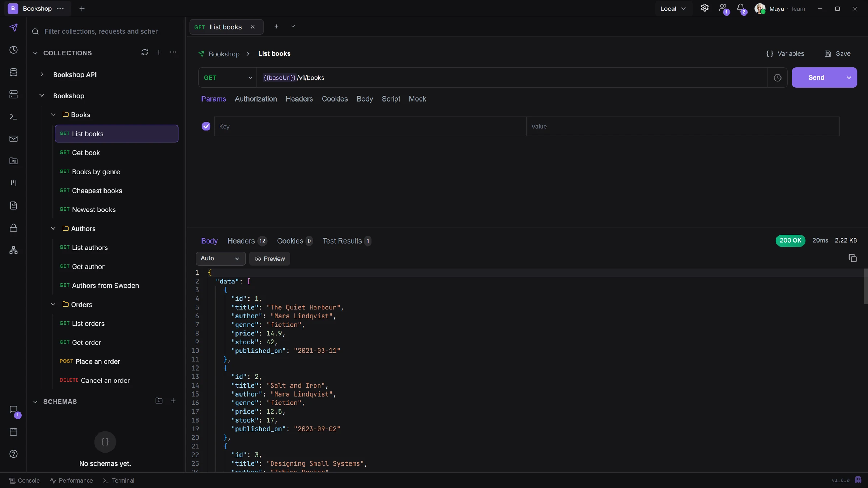
Task: Open the Place an order request
Action: (x=116, y=361)
